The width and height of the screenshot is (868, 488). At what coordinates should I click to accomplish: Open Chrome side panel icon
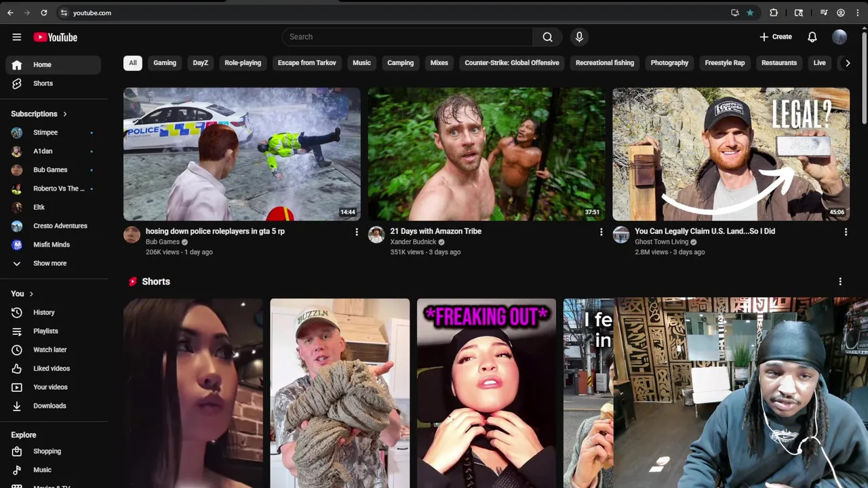[x=799, y=13]
